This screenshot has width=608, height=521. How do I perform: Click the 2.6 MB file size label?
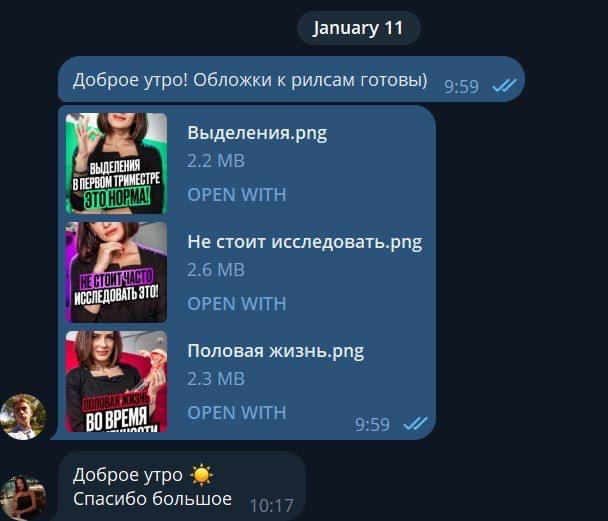[x=216, y=270]
